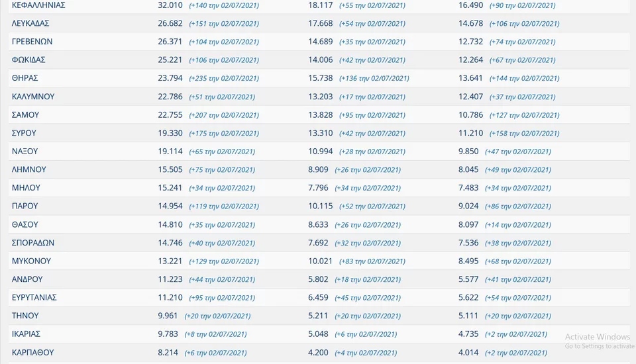Click the 5.048 value in ΙΚΑΡΙΑΣ row
The height and width of the screenshot is (364, 636).
(319, 334)
